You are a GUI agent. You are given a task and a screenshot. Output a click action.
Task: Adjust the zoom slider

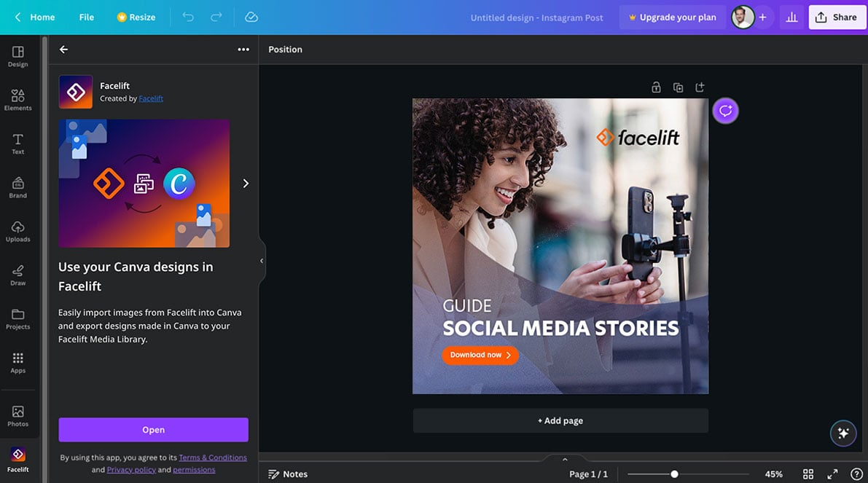pyautogui.click(x=675, y=474)
